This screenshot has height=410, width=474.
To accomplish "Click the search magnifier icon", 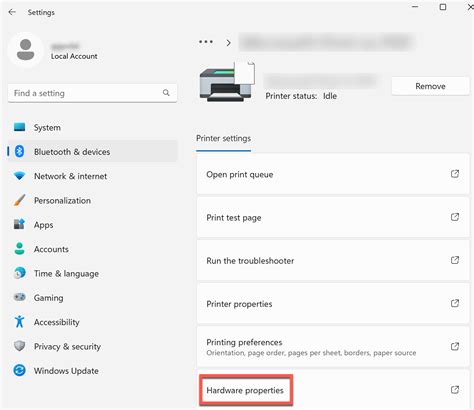I will click(x=166, y=93).
